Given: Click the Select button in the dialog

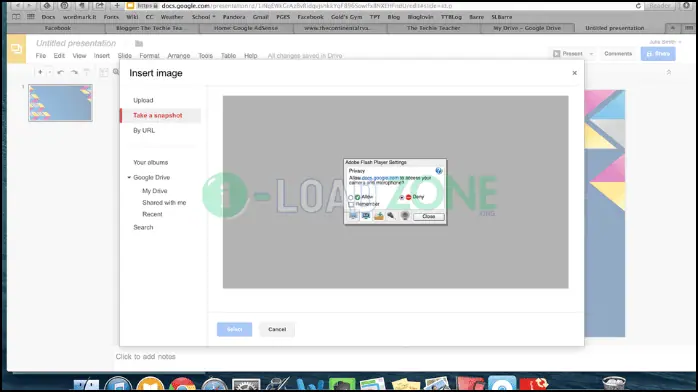Looking at the screenshot, I should point(234,329).
